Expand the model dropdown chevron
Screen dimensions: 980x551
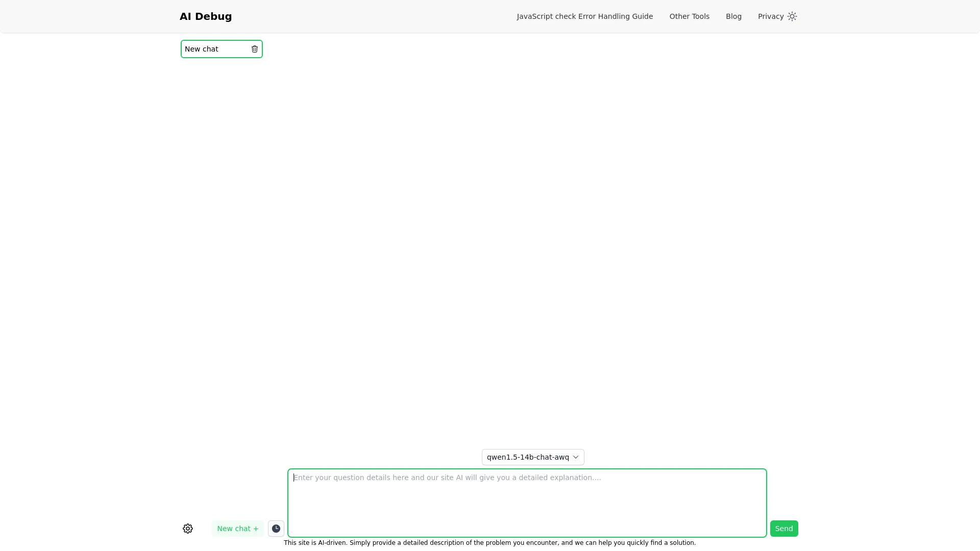click(x=576, y=457)
